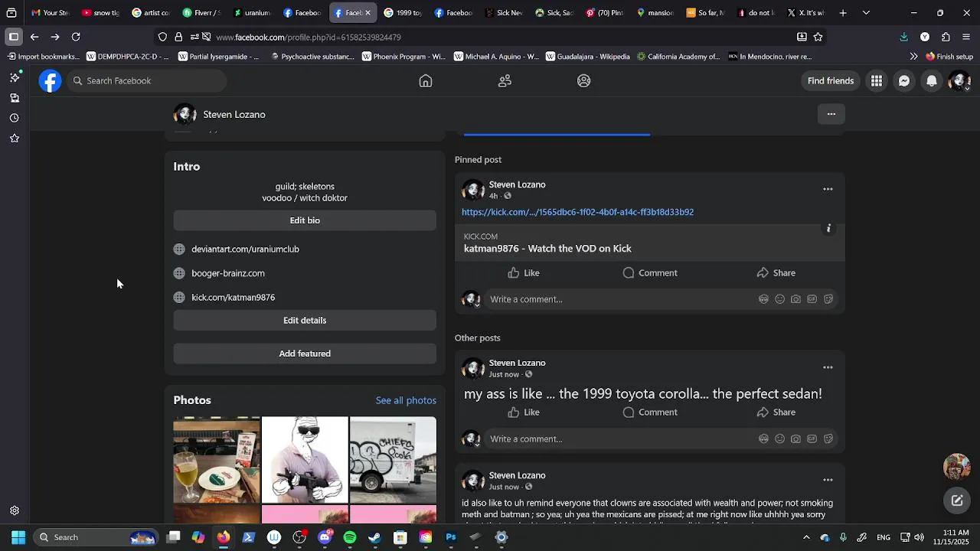Reload the current page

(76, 37)
